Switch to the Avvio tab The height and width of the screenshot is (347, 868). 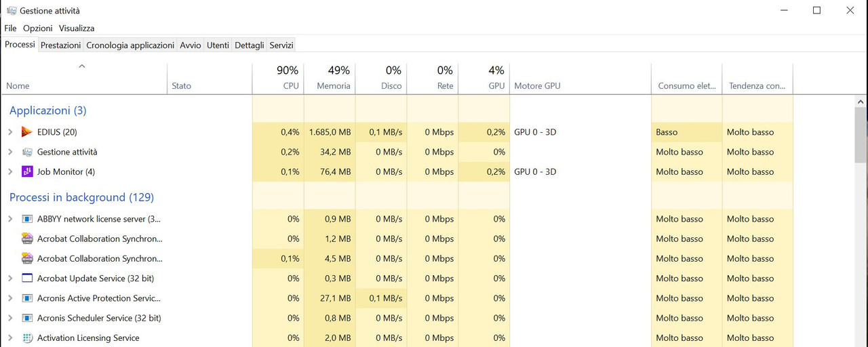click(191, 45)
